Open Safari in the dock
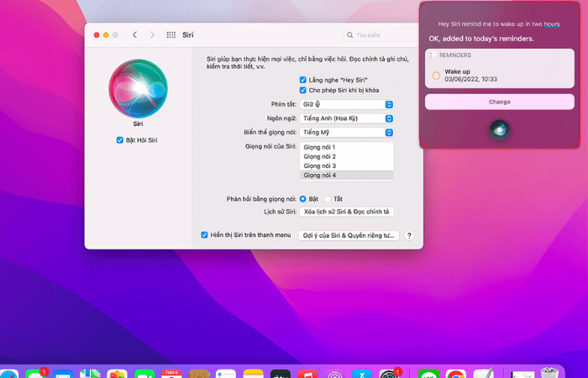Screen dimensions: 588x378 (x=8, y=374)
